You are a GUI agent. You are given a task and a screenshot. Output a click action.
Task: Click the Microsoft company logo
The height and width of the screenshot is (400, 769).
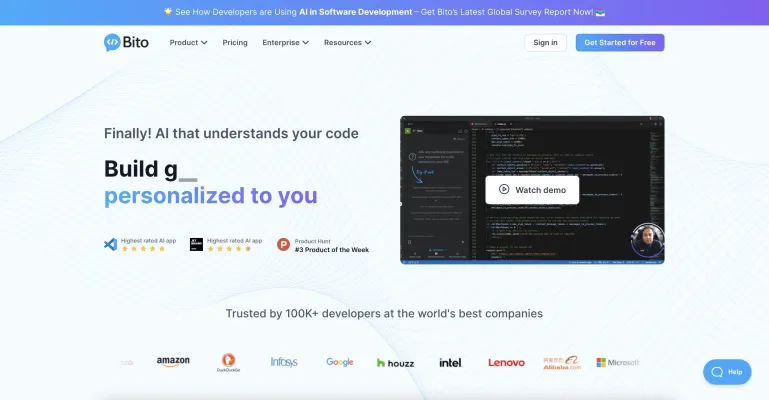[617, 362]
